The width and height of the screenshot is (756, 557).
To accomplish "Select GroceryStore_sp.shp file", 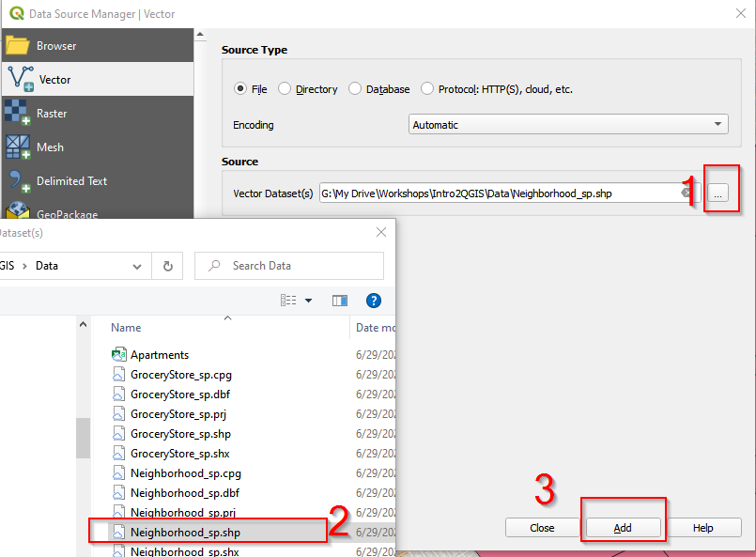I will [181, 434].
